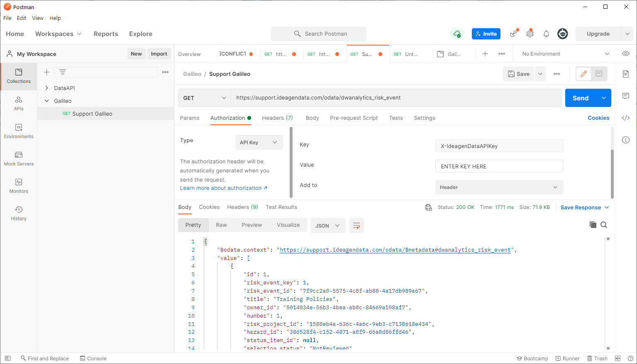637x364 pixels.
Task: Select the Raw response view
Action: pyautogui.click(x=221, y=225)
